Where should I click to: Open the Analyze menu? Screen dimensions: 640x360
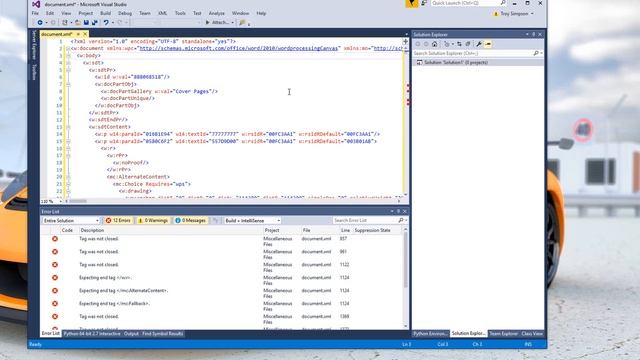tap(217, 13)
